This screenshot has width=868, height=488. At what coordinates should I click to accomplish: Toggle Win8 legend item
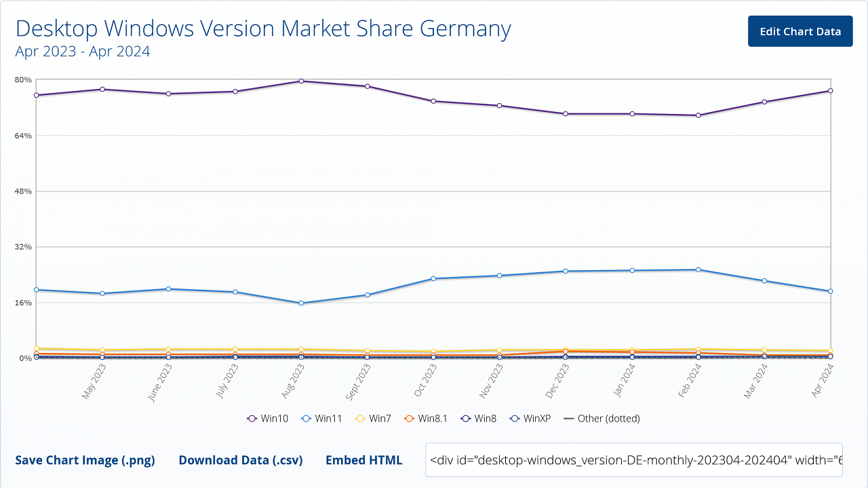478,419
